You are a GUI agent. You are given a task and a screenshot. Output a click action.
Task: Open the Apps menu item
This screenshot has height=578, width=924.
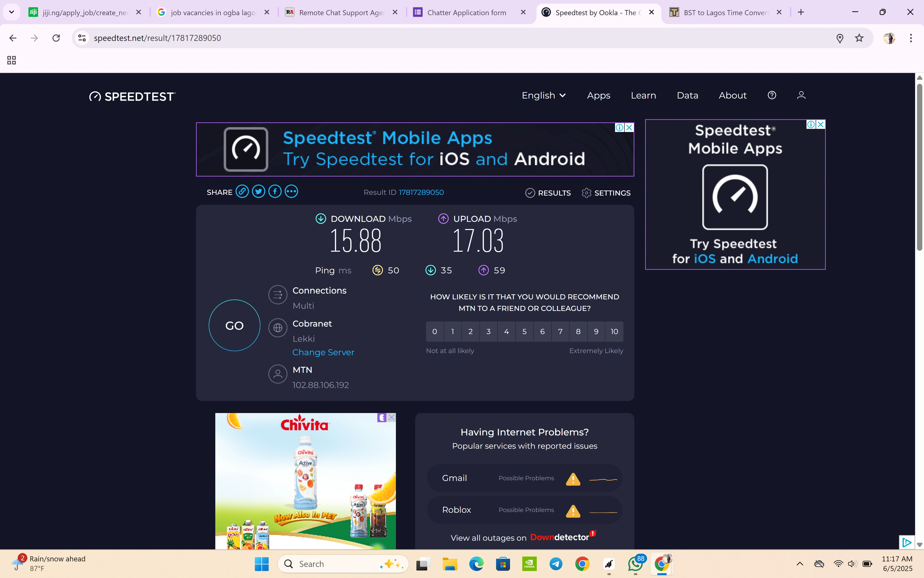click(598, 95)
